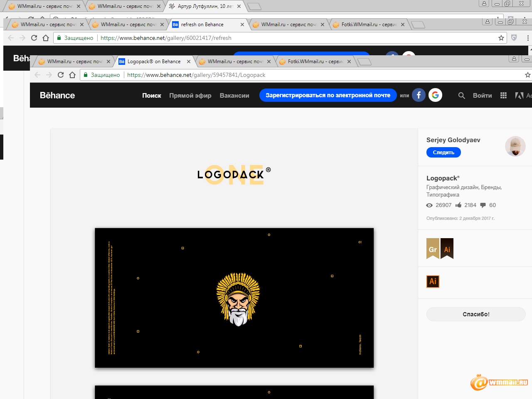Select first WMmail.ru tab in back window
Screen dimensions: 532x399
click(45, 6)
